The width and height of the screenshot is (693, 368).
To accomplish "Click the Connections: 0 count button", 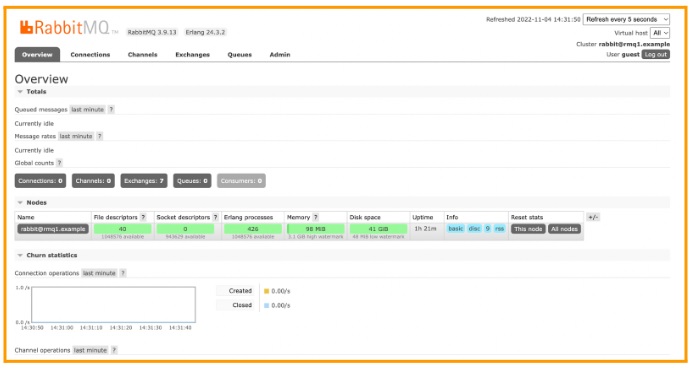I will [x=40, y=181].
